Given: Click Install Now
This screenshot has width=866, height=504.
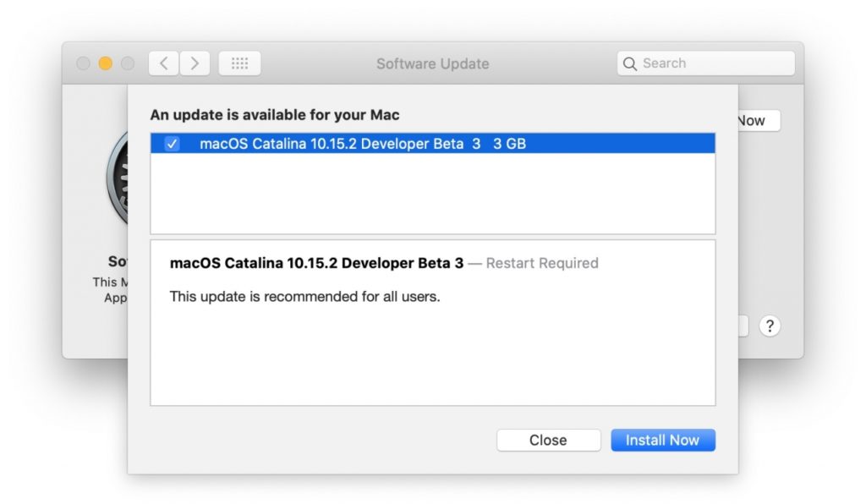Looking at the screenshot, I should tap(663, 440).
